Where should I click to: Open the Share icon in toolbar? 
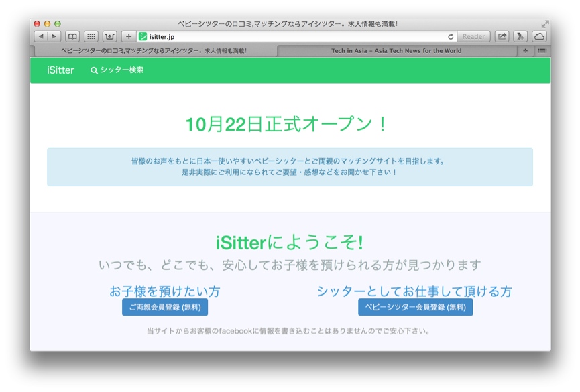point(502,36)
